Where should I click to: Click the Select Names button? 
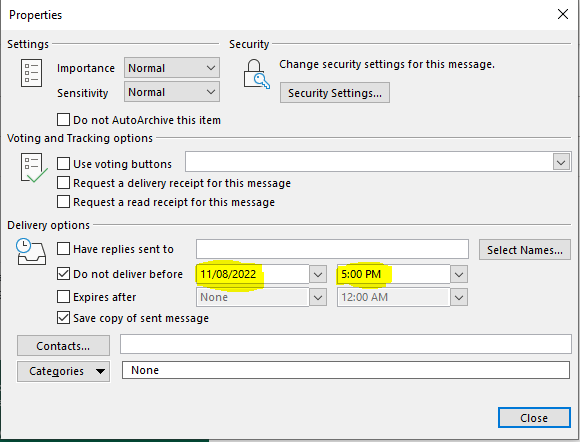pyautogui.click(x=525, y=250)
